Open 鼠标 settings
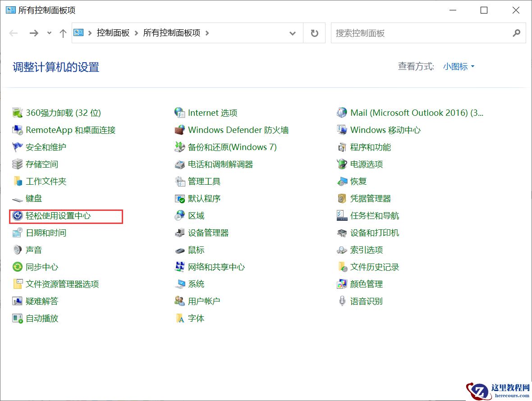 (194, 250)
